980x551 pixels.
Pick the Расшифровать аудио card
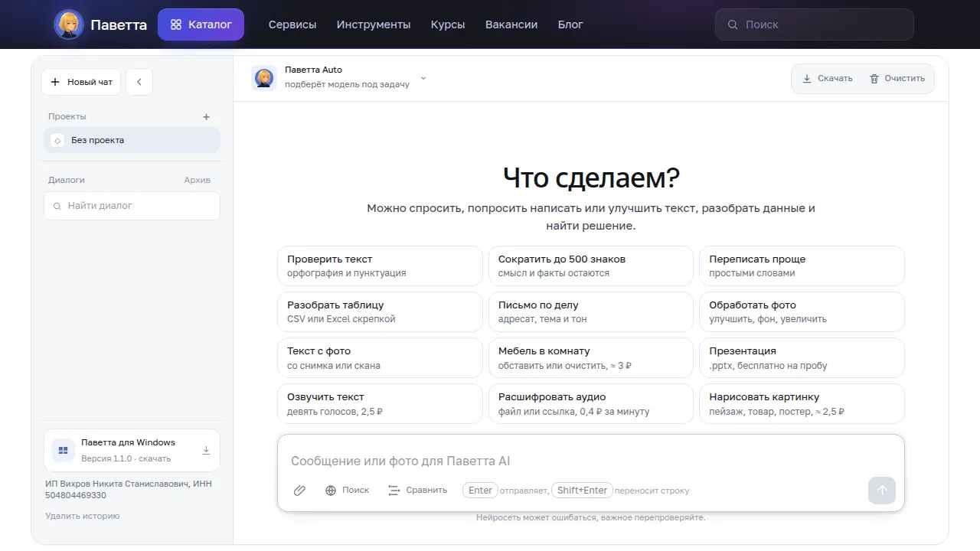tap(591, 404)
